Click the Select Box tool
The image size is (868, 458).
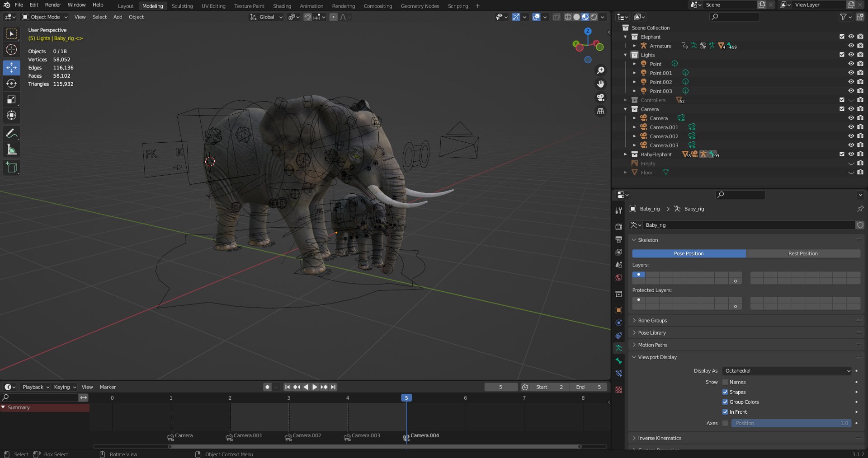pos(12,34)
